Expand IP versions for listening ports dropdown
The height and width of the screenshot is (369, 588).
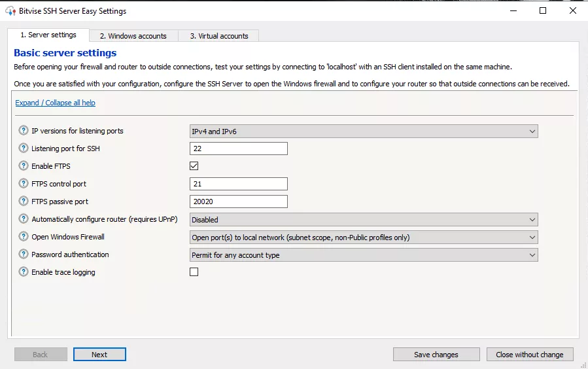click(x=364, y=132)
